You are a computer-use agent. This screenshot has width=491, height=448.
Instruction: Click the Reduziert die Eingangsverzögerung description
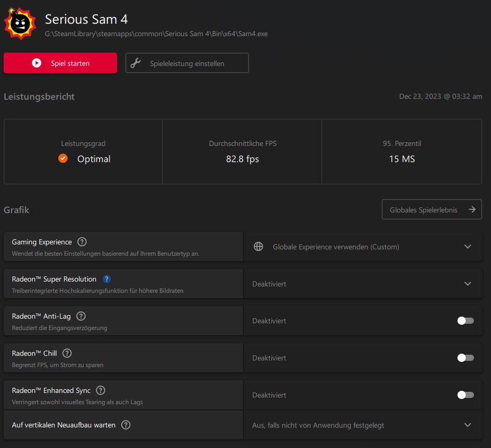[59, 328]
